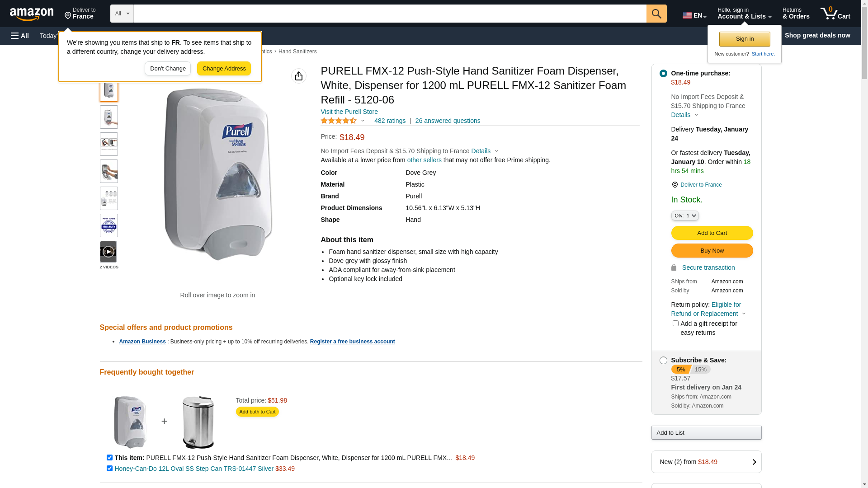Viewport: 868px width, 488px height.
Task: Click the Add to Cart button
Action: coord(712,233)
